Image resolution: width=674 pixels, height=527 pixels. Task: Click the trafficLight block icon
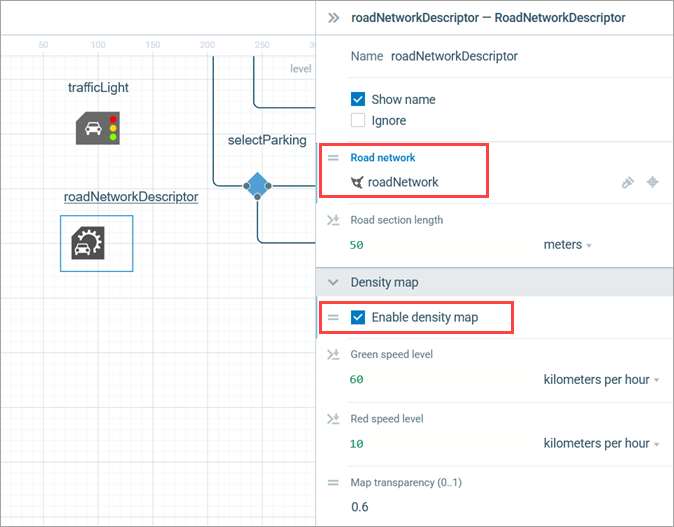[97, 128]
